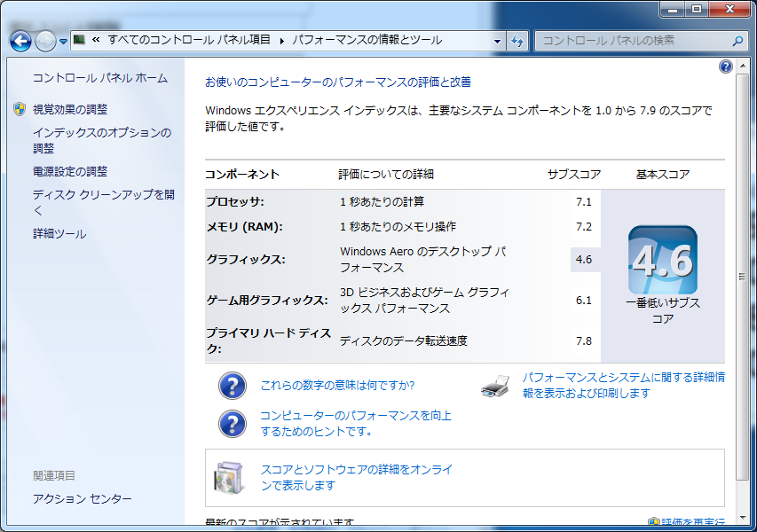Open これらの数字の意味は何ですか? link
Viewport: 757px width, 532px height.
tap(337, 386)
